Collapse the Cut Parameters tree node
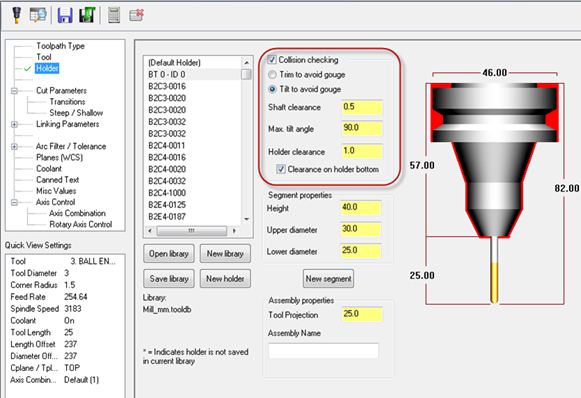 [x=14, y=91]
